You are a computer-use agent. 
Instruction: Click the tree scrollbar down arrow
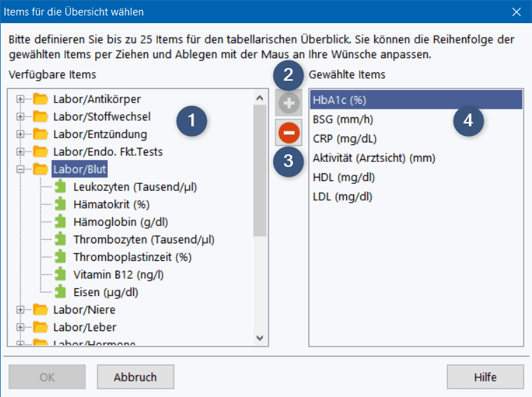click(x=259, y=337)
